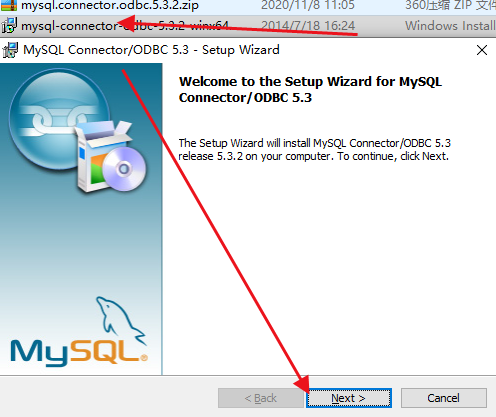Click the 2014/7/18 16:24 modified date
Viewport: 496px width, 417px height.
(x=308, y=26)
